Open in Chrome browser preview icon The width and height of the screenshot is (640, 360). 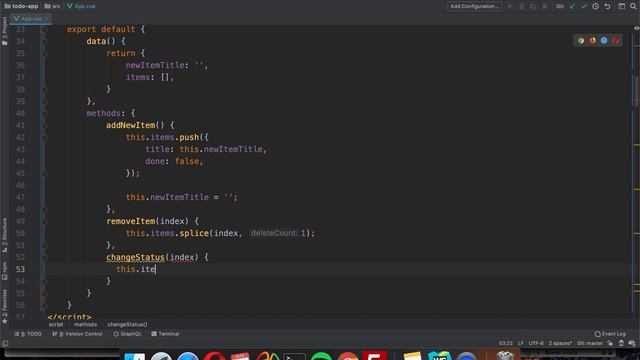581,40
